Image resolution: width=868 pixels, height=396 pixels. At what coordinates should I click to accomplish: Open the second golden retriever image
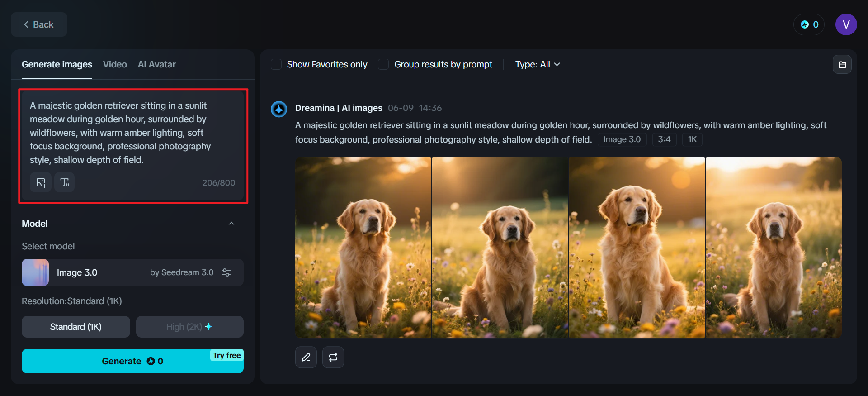[500, 248]
